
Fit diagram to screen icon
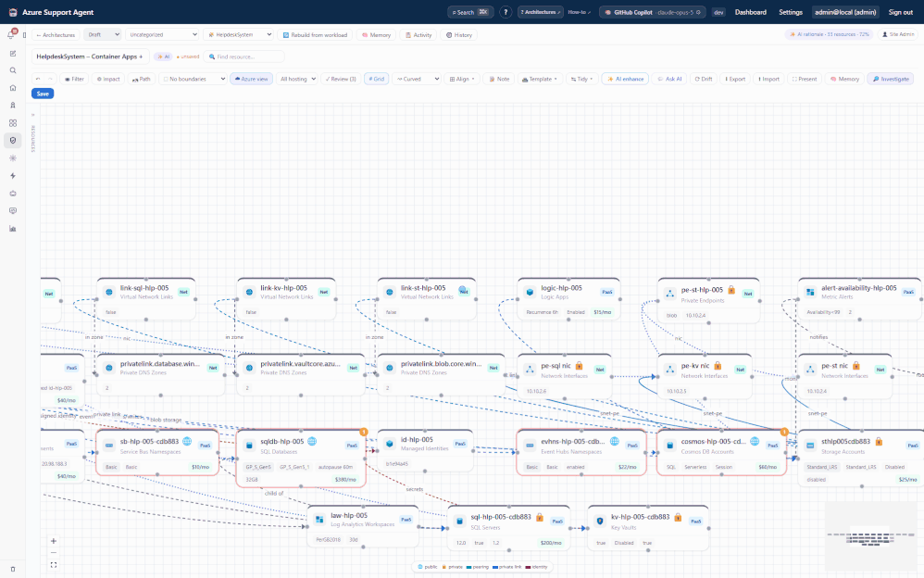click(54, 564)
